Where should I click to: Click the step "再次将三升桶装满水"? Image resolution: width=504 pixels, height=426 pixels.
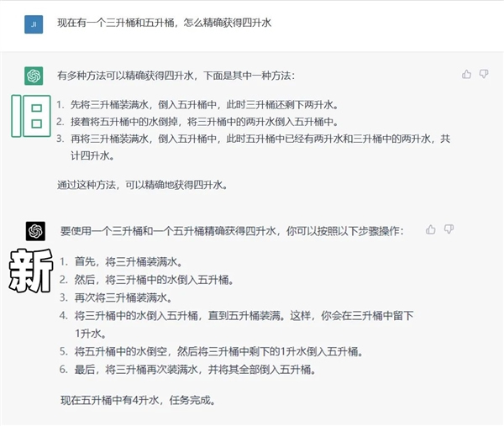pos(128,297)
